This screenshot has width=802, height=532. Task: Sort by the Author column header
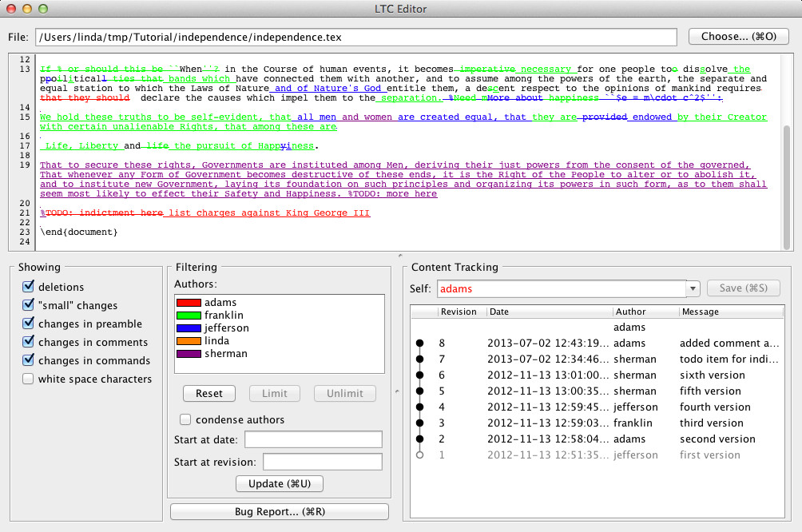(x=645, y=312)
